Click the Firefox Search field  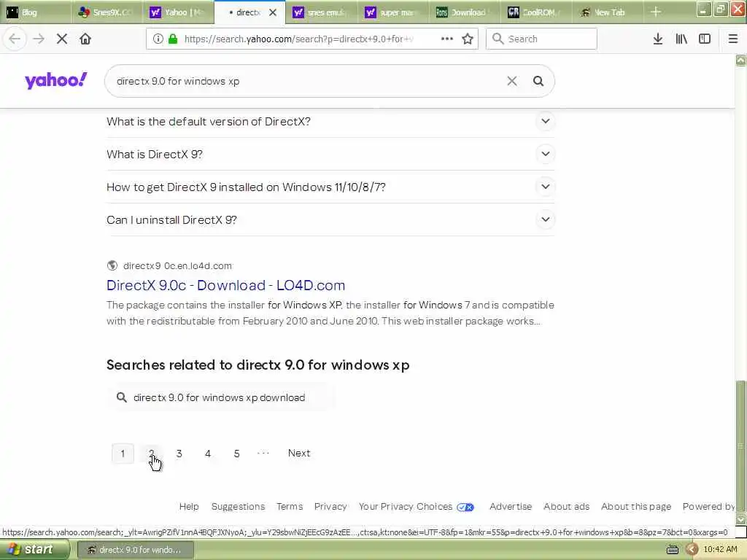[x=541, y=39]
